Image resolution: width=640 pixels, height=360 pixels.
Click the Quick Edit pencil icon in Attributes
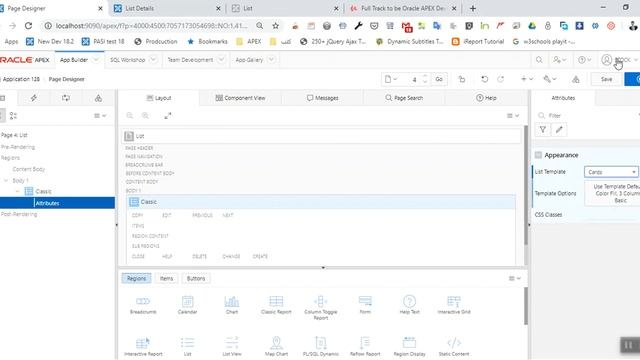click(x=559, y=129)
